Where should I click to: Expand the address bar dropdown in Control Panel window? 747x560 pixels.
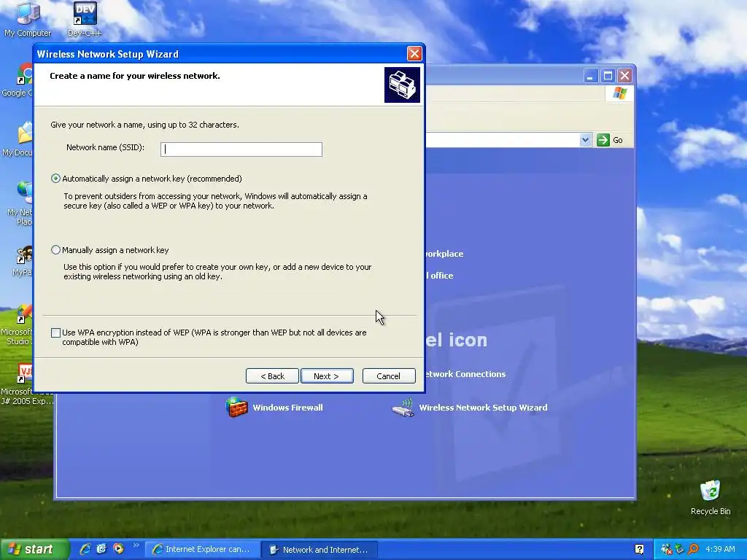click(x=585, y=140)
